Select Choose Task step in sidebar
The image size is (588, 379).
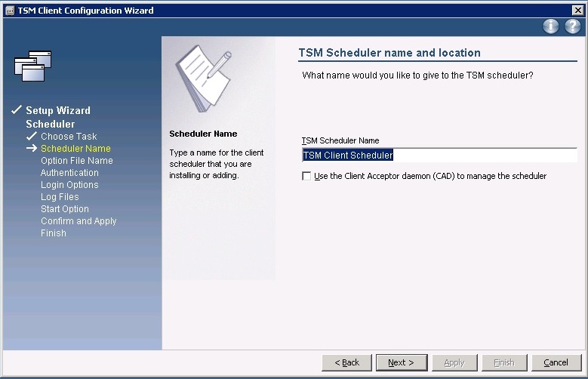pos(69,137)
